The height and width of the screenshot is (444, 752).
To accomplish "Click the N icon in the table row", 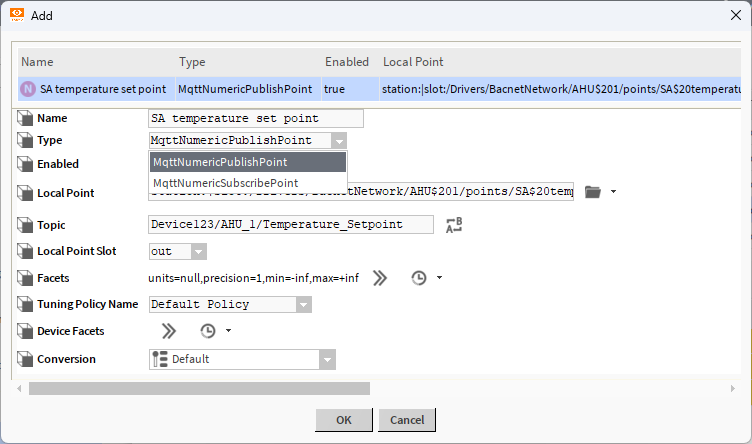I will 29,89.
